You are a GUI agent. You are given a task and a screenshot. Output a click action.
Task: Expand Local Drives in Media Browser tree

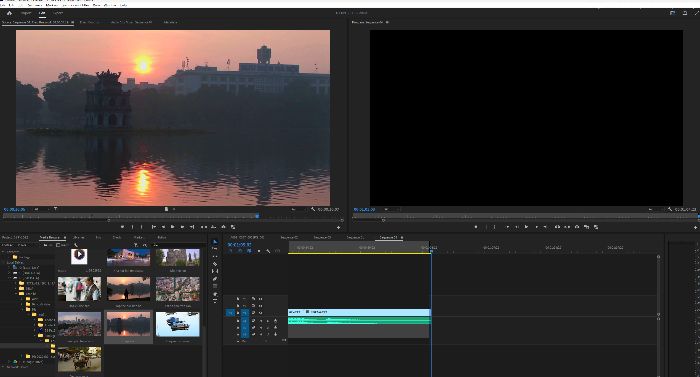pos(4,263)
